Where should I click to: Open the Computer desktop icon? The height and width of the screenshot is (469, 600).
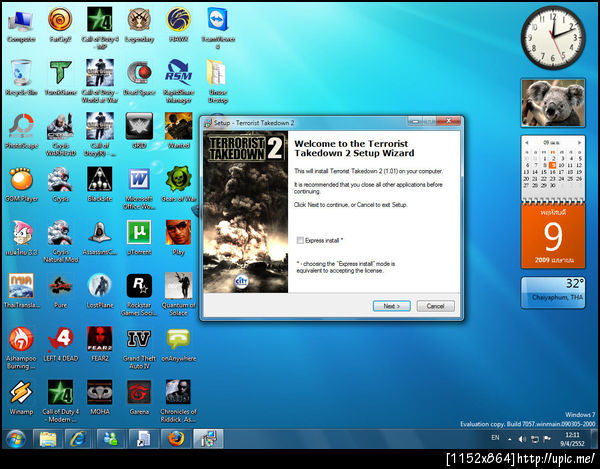coord(21,26)
